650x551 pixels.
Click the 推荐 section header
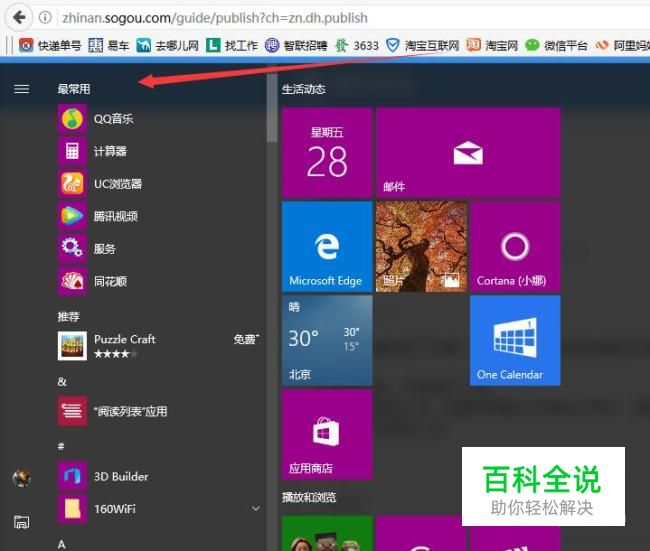[68, 317]
